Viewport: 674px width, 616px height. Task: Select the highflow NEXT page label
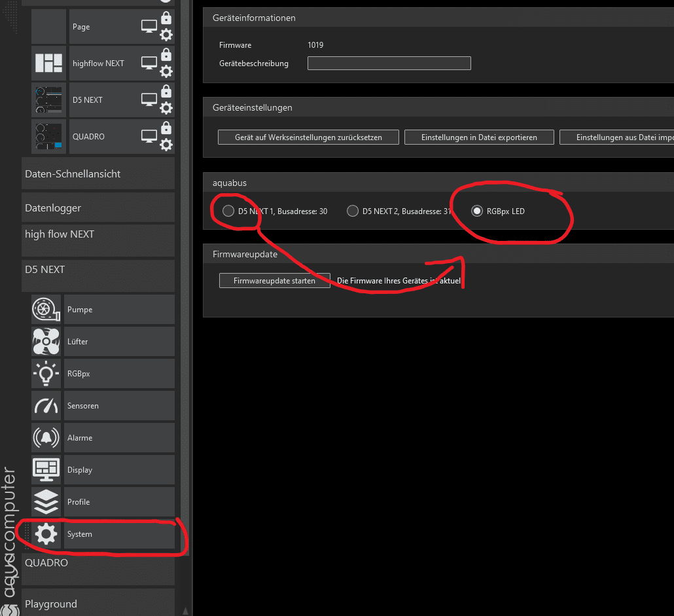(98, 63)
